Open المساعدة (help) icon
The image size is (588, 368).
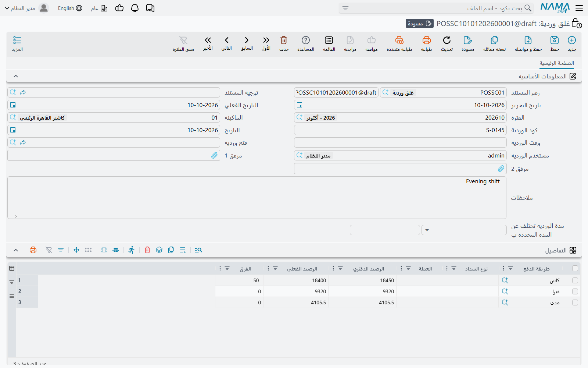(306, 40)
